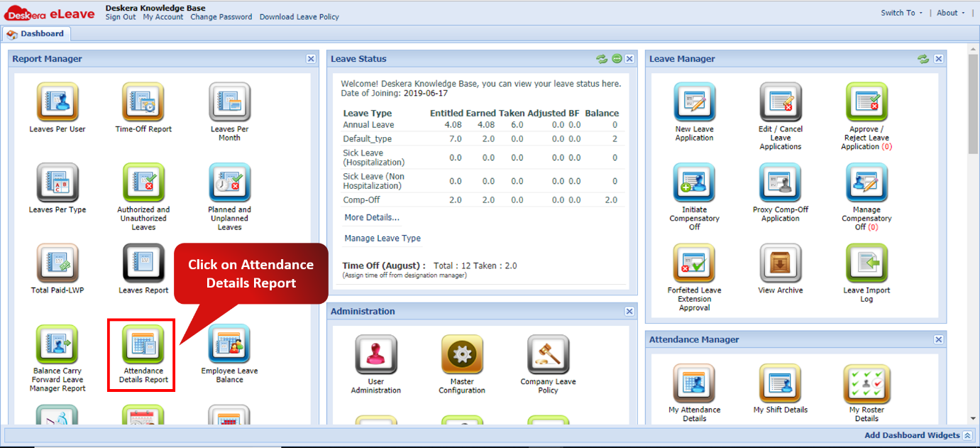Open the Leaves Per Type report
Image resolution: width=980 pixels, height=448 pixels.
[x=57, y=183]
